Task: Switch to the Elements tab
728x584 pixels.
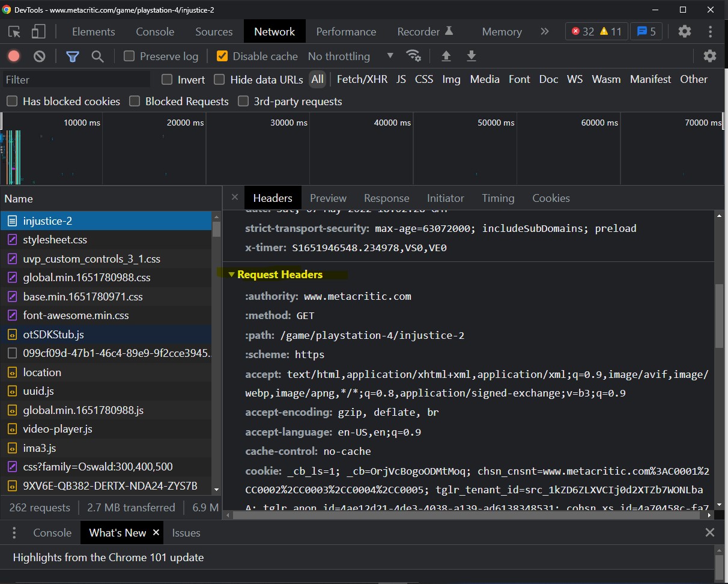Action: coord(93,31)
